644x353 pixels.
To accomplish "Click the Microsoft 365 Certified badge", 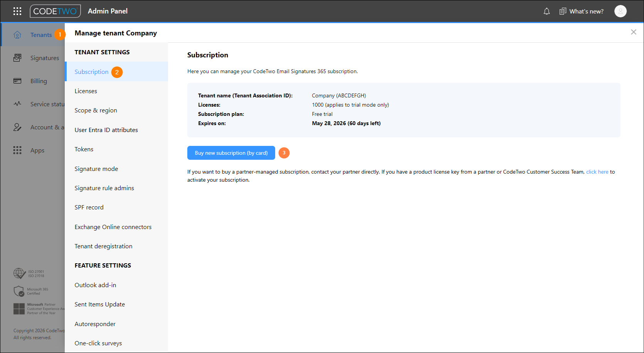I will (x=31, y=291).
